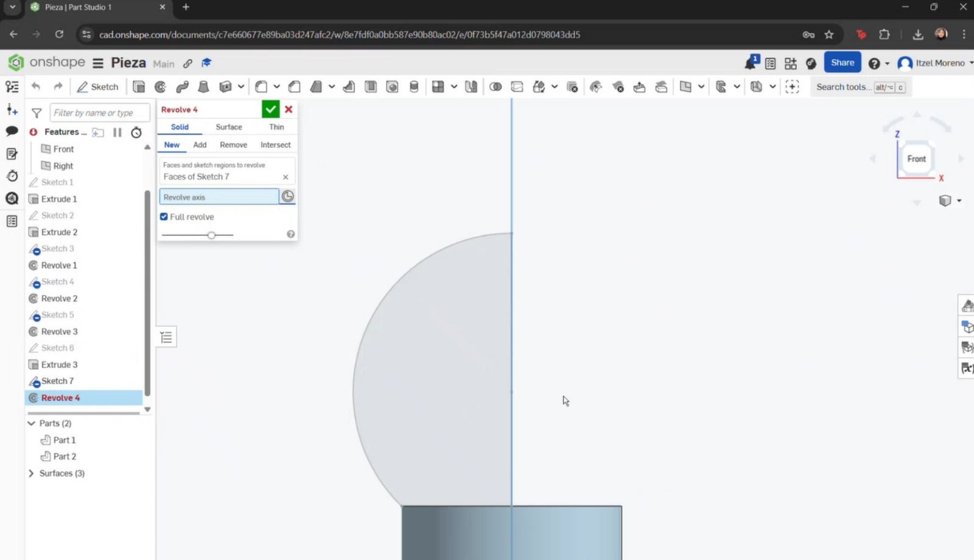Flip the revolve axis direction
The width and height of the screenshot is (974, 560).
point(287,196)
